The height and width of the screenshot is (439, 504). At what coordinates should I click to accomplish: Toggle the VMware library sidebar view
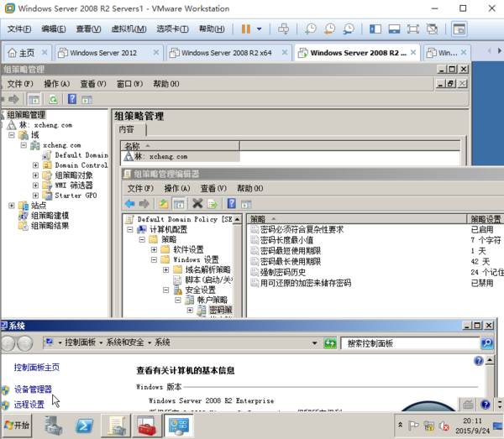click(x=375, y=29)
